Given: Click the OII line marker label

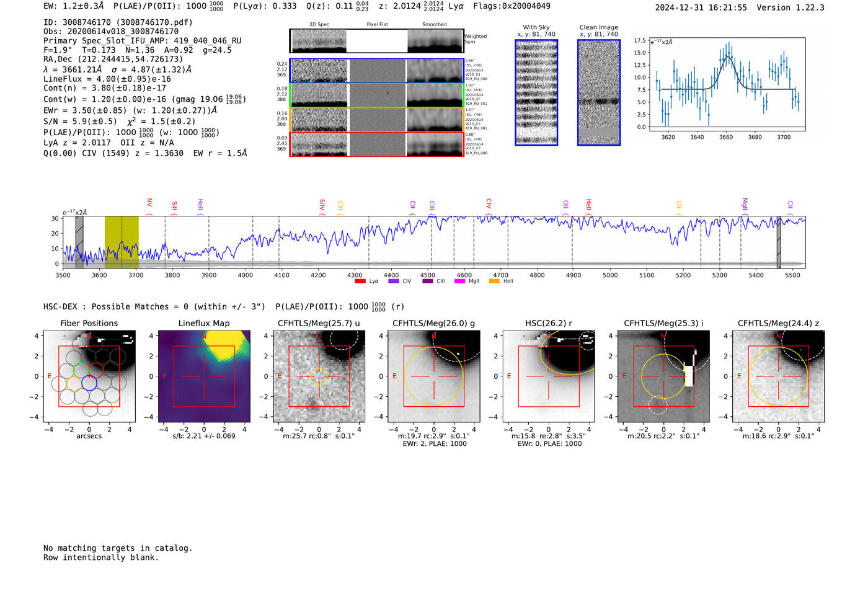Looking at the screenshot, I should [566, 205].
